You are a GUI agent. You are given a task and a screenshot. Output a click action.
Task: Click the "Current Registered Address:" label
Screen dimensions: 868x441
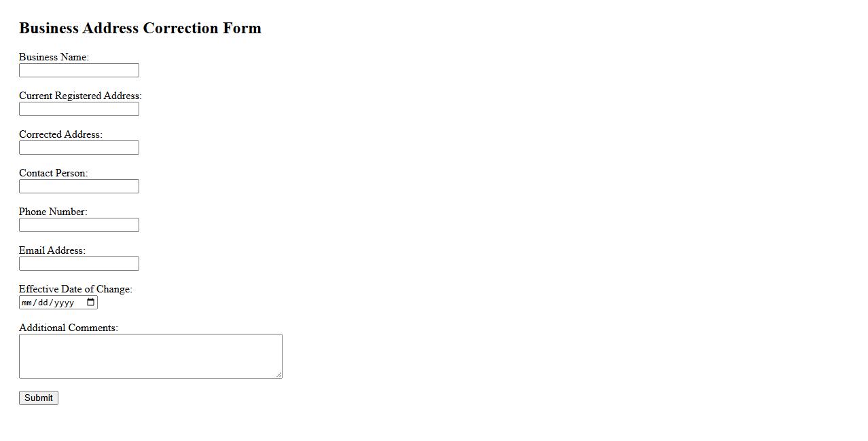pyautogui.click(x=80, y=96)
